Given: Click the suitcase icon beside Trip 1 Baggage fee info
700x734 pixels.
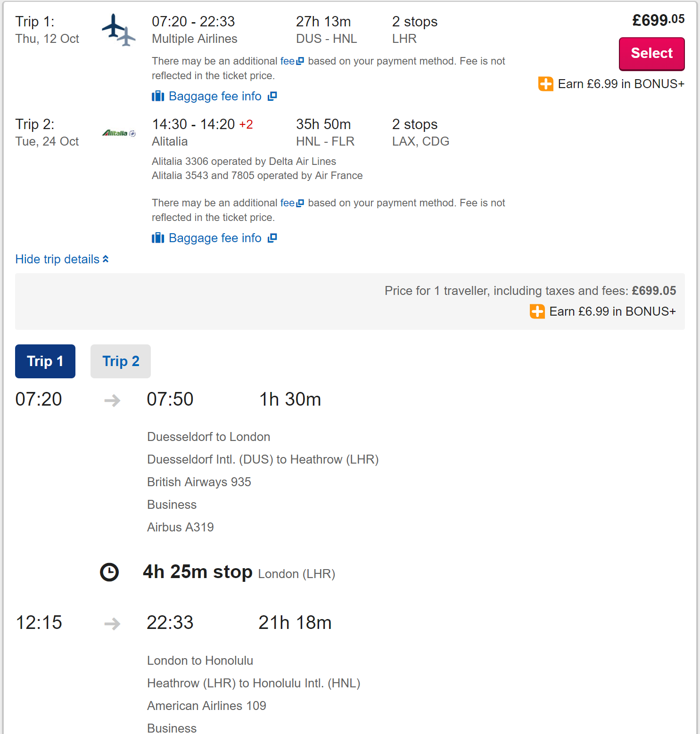Looking at the screenshot, I should tap(158, 96).
